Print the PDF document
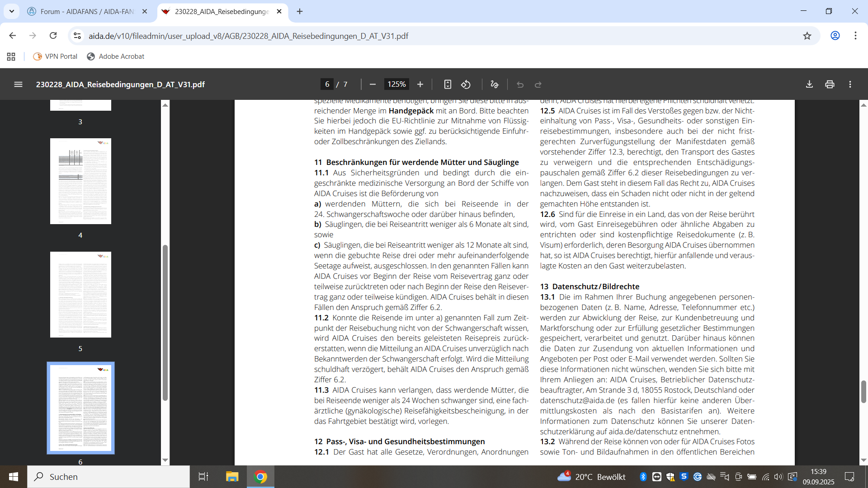This screenshot has height=488, width=868. click(830, 84)
